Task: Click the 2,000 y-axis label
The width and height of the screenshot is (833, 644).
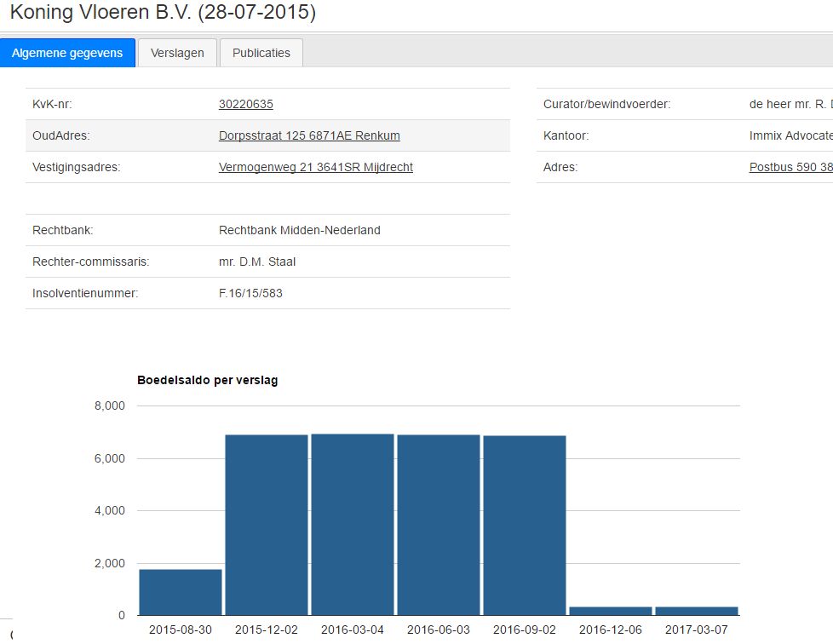Action: pos(110,563)
